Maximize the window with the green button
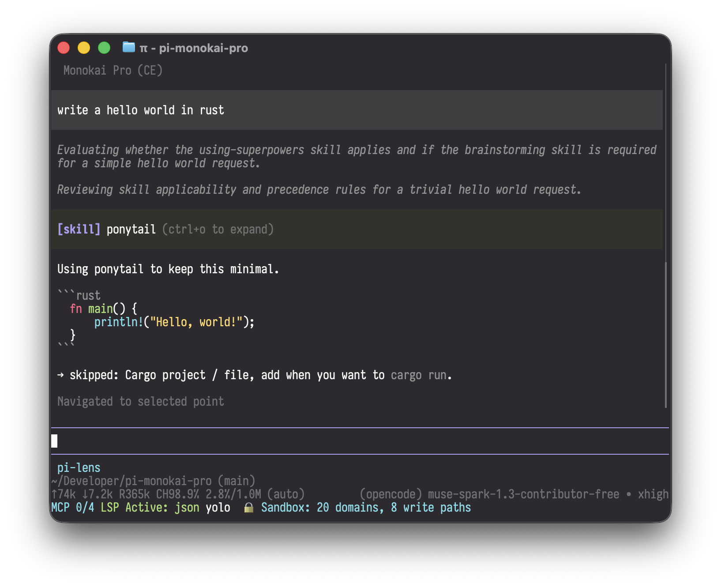This screenshot has height=588, width=721. coord(104,48)
